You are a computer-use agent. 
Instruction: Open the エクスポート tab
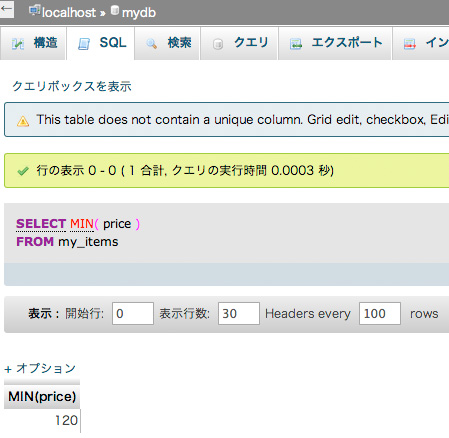click(335, 43)
